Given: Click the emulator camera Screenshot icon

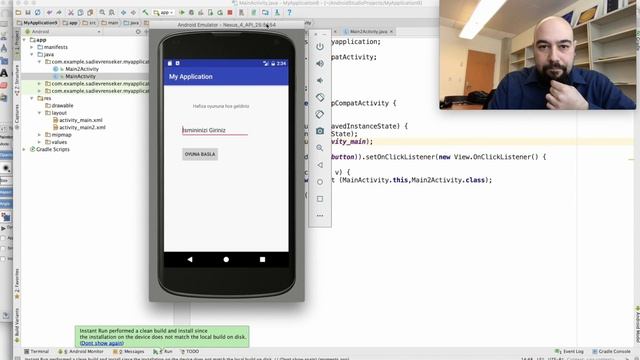Looking at the screenshot, I should [320, 131].
